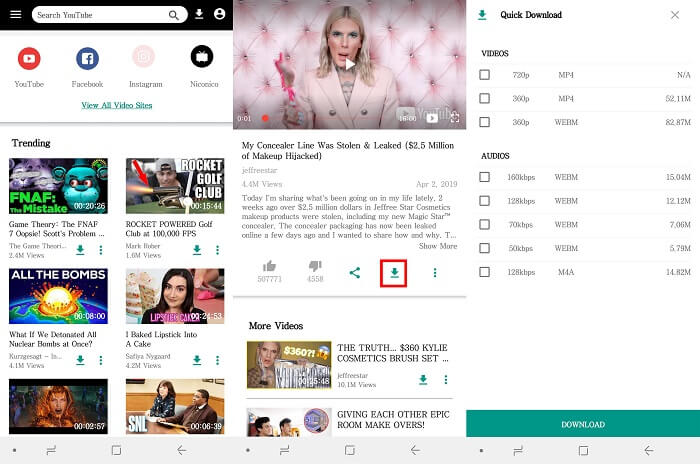Open the View All Video Sites link
Image resolution: width=700 pixels, height=464 pixels.
click(117, 105)
